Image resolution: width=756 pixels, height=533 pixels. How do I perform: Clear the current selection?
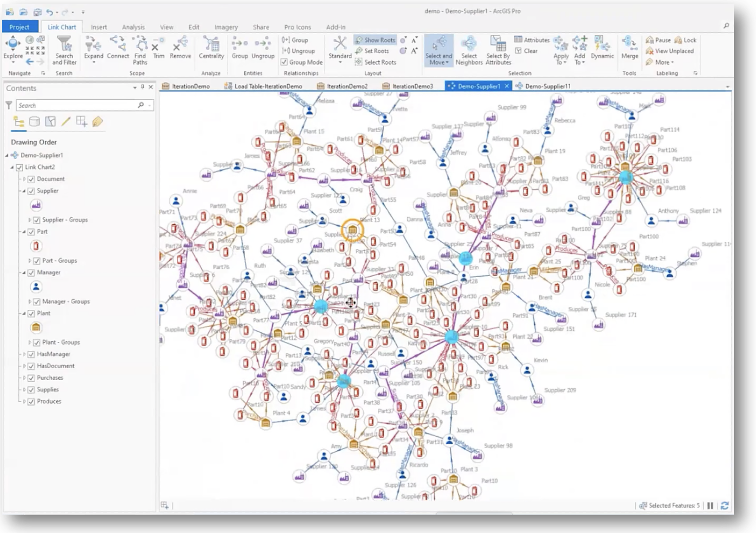click(x=526, y=51)
